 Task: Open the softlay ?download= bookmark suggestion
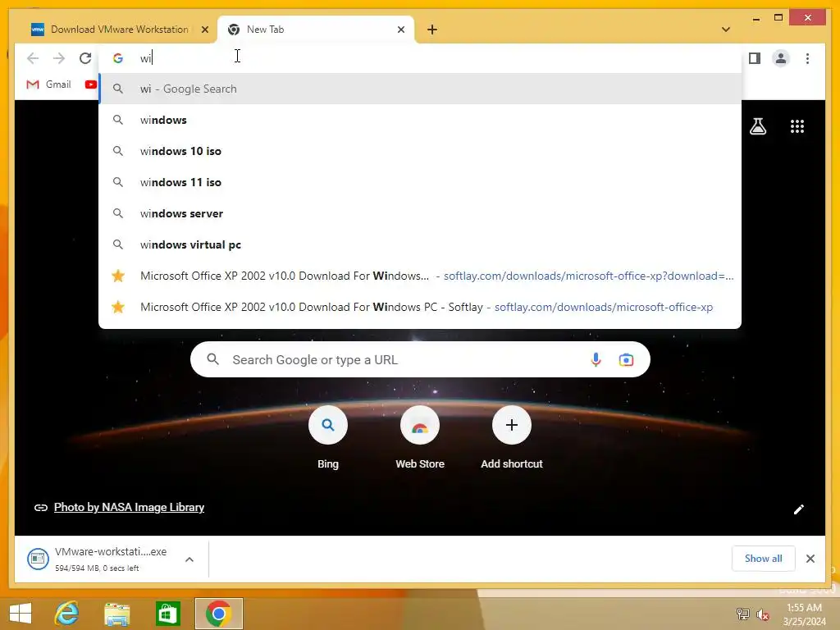[x=420, y=276]
